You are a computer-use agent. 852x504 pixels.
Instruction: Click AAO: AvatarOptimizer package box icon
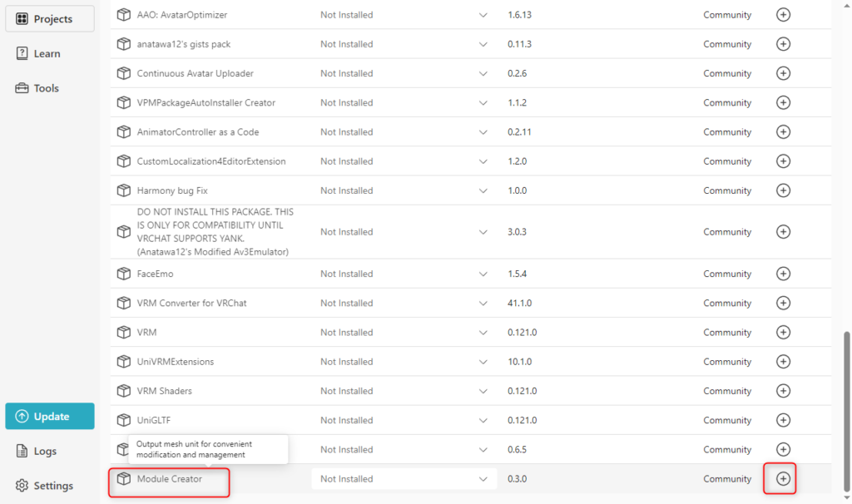(124, 14)
